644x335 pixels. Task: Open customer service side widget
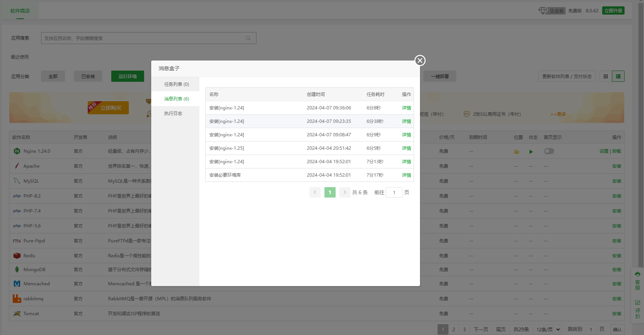click(638, 280)
